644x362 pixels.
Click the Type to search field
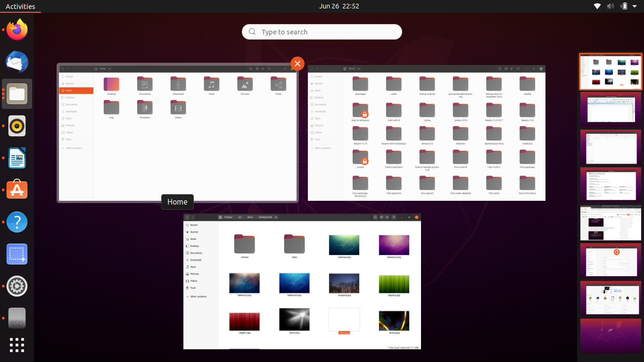(322, 32)
